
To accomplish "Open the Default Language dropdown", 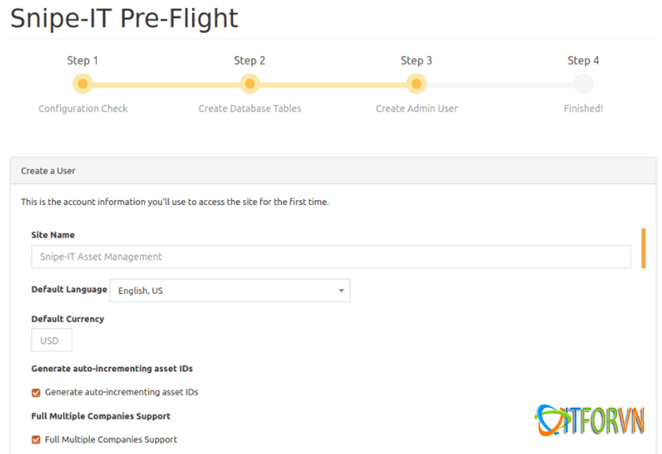I will (x=229, y=290).
